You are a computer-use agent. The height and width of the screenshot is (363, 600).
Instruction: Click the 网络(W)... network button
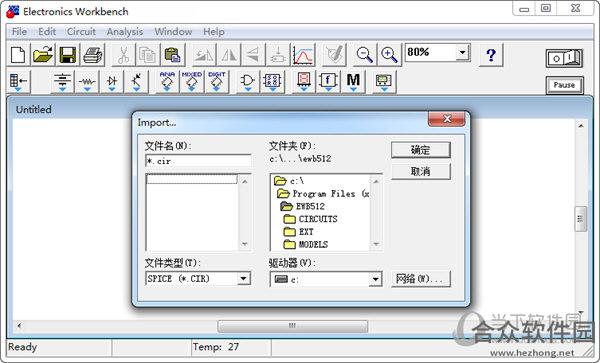point(421,279)
